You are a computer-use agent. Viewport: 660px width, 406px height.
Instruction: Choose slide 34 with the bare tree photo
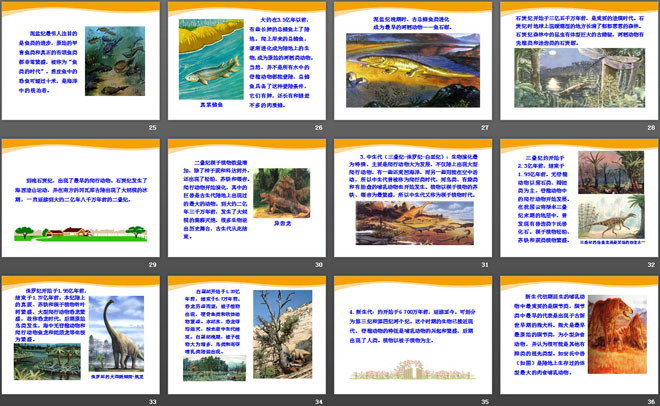(x=247, y=335)
